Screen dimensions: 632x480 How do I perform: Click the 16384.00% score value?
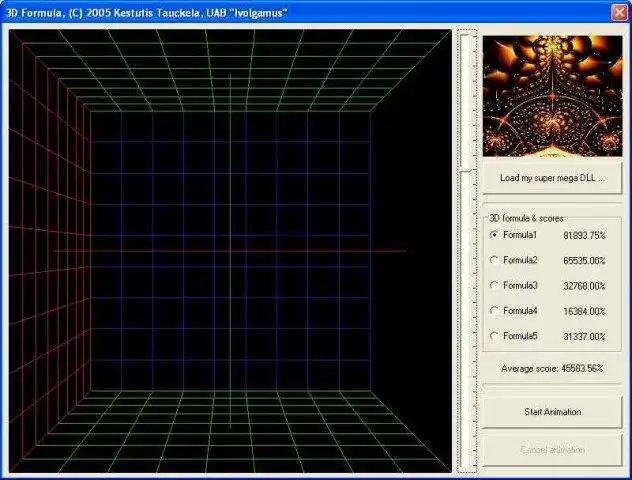pos(584,312)
